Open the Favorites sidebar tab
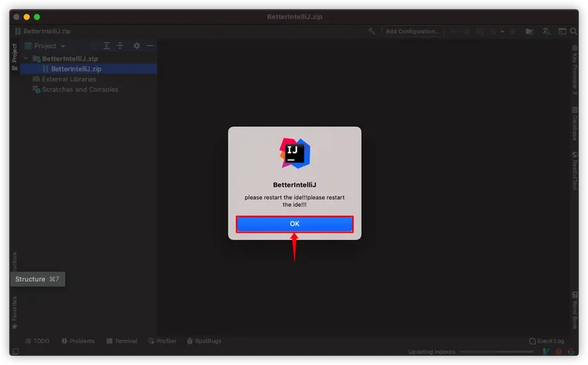Image resolution: width=588 pixels, height=365 pixels. point(15,313)
